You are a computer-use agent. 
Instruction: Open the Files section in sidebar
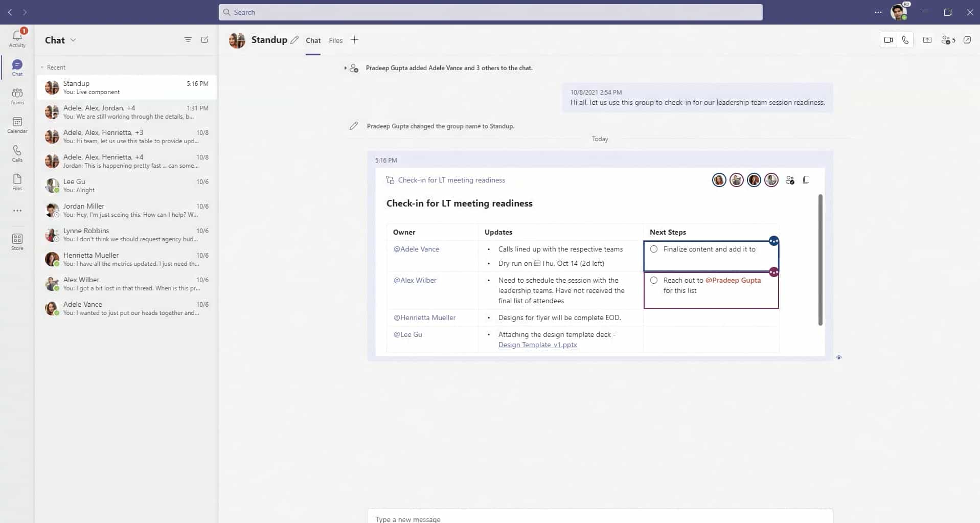click(17, 181)
